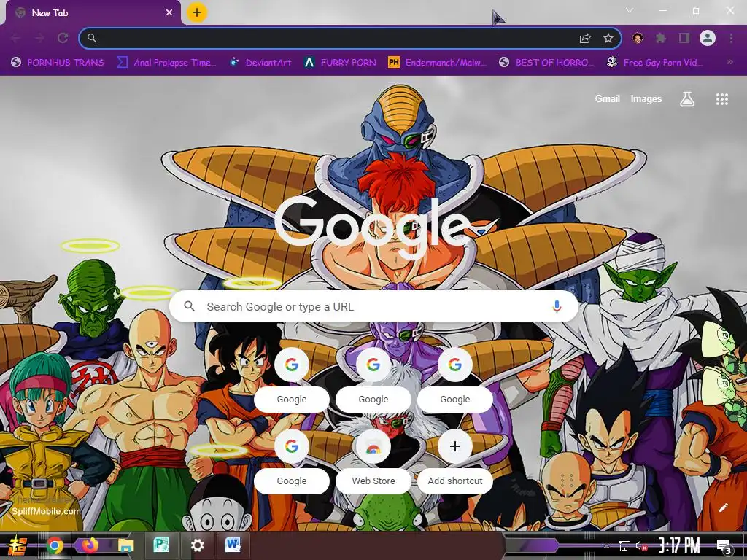The height and width of the screenshot is (560, 747).
Task: Open Publisher from the taskbar
Action: [161, 545]
